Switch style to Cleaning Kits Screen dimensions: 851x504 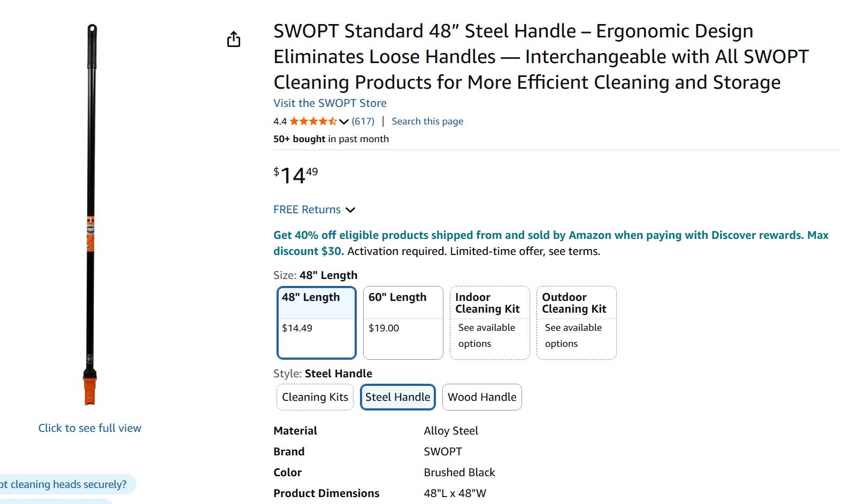(315, 397)
